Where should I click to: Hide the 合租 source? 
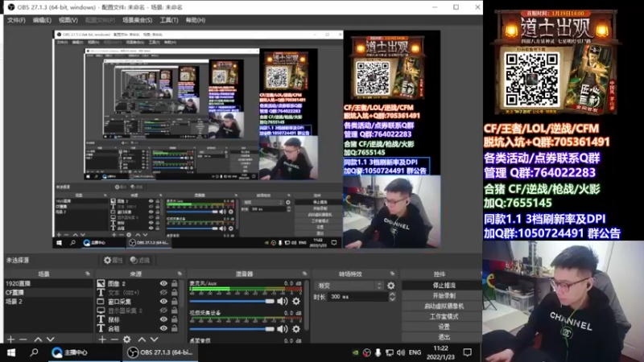pos(163,328)
